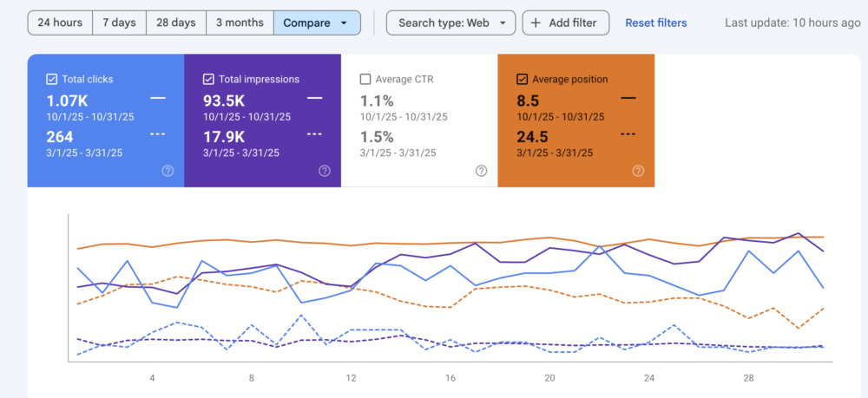Uncheck the Total impressions checkbox
Viewport: 868px width, 398px height.
tap(208, 79)
